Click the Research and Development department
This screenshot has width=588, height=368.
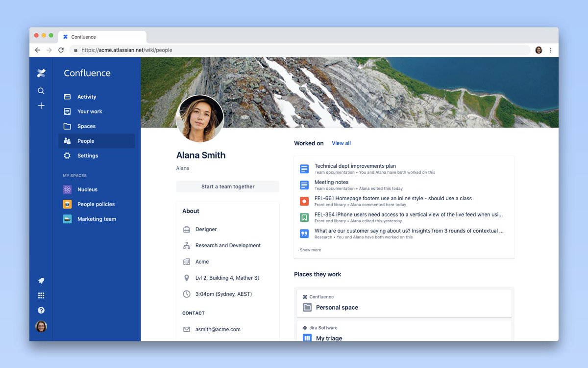[228, 245]
